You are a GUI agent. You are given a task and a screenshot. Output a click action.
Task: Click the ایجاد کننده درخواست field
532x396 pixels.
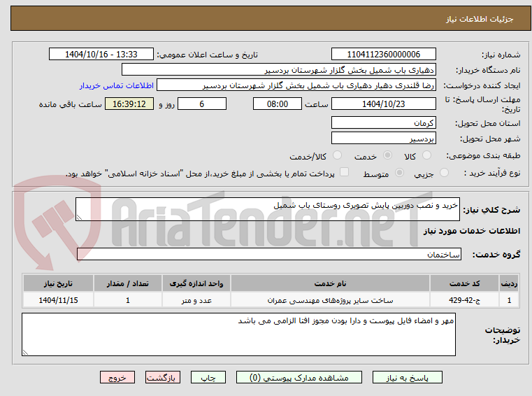coord(296,85)
